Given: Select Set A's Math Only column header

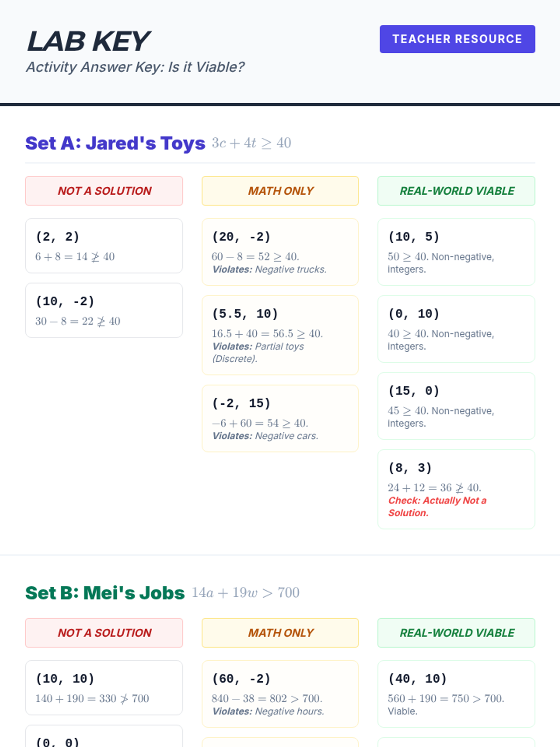Looking at the screenshot, I should [280, 191].
